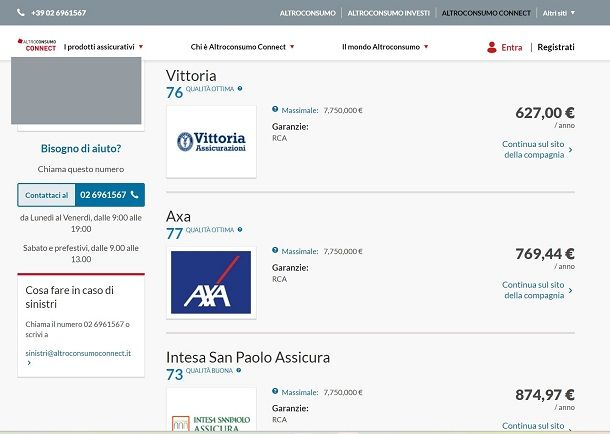Click the +39 02 6961567 phone number
The image size is (610, 434).
click(58, 13)
